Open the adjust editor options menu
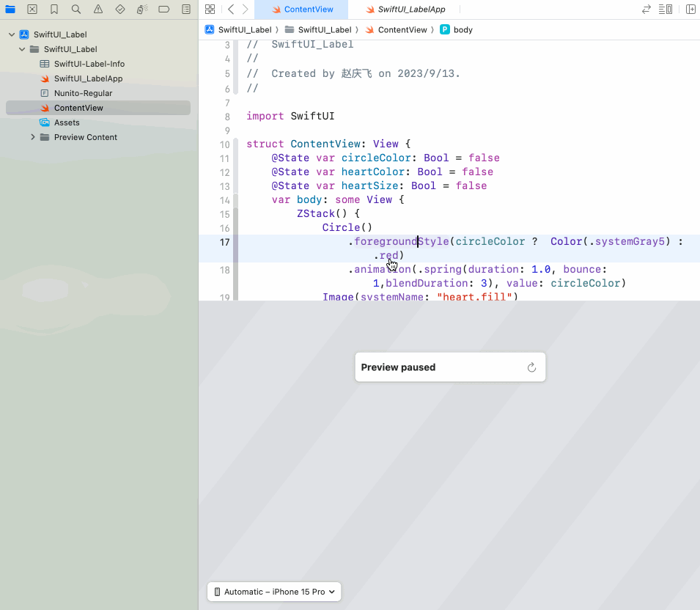700x610 pixels. [x=666, y=10]
